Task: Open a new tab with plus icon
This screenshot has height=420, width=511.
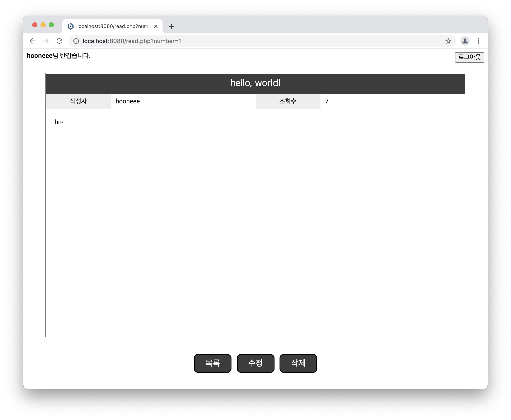Action: pyautogui.click(x=172, y=26)
